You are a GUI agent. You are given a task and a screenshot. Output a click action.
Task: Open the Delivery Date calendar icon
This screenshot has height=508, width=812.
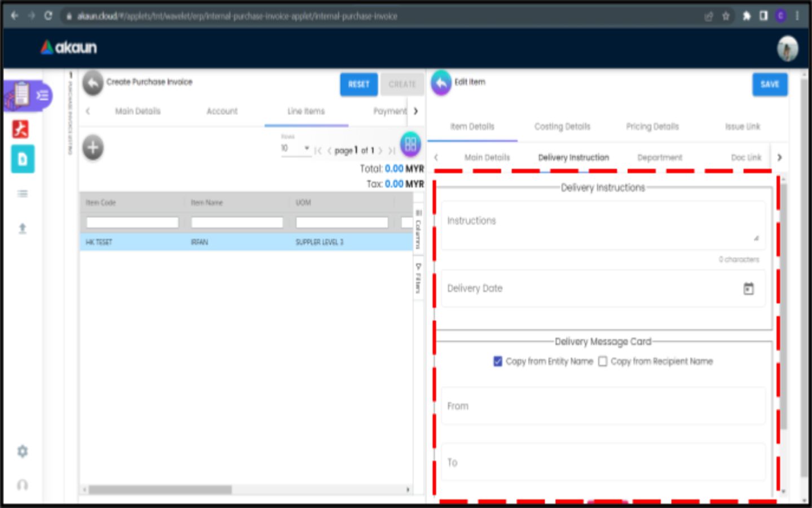(748, 288)
